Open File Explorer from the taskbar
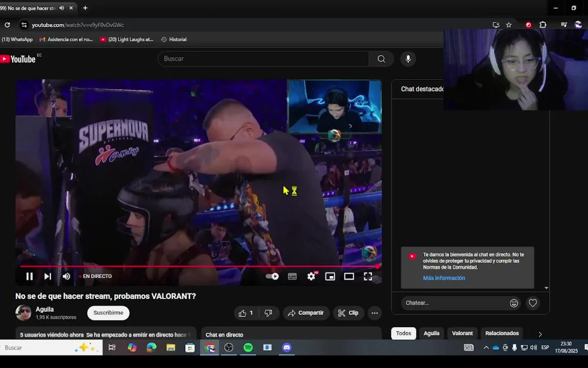Image resolution: width=588 pixels, height=368 pixels. 170,348
